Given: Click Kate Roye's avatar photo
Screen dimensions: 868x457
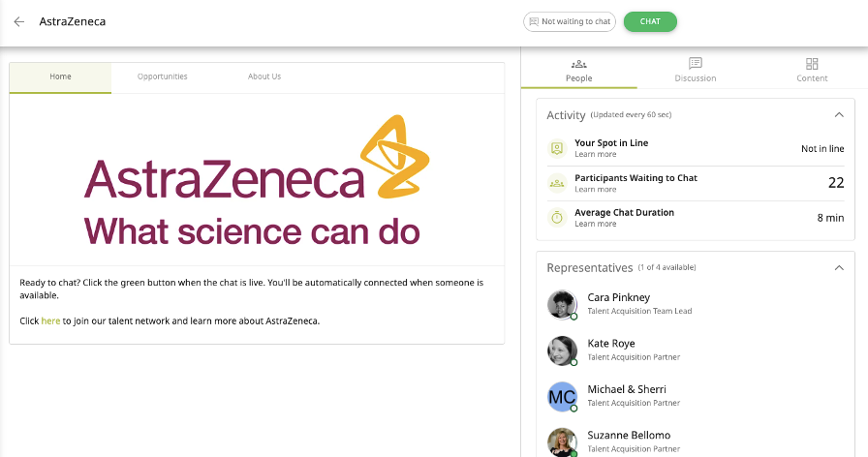Looking at the screenshot, I should coord(562,350).
